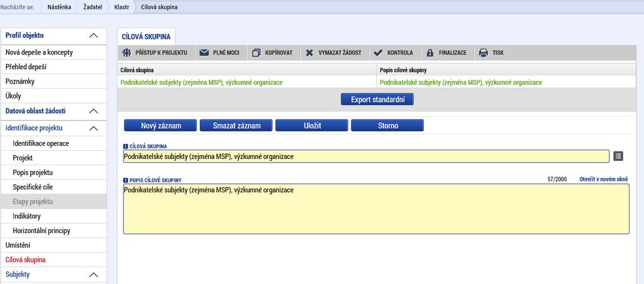Click into the Popis cílové skupiny text area

tap(376, 209)
